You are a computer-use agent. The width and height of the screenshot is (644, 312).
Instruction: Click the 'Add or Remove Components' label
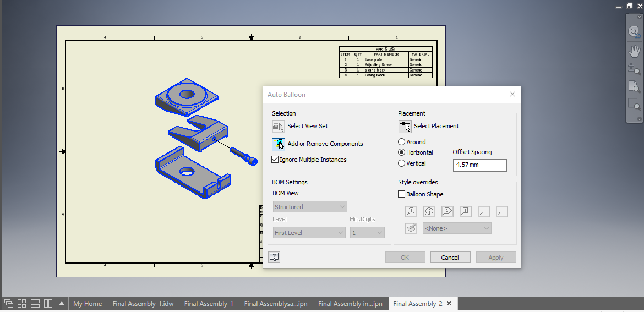click(325, 144)
